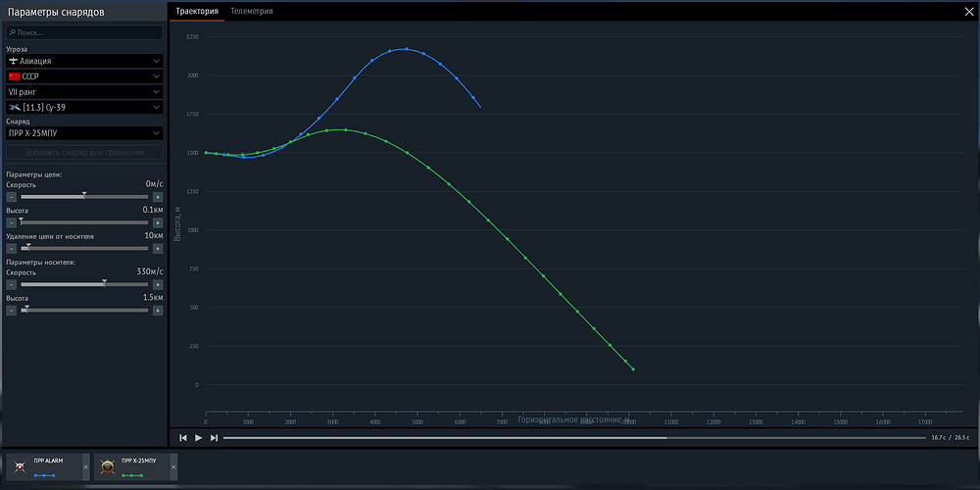Select the ПРР ALARM missile card
Image resolution: width=980 pixels, height=490 pixels.
44,466
